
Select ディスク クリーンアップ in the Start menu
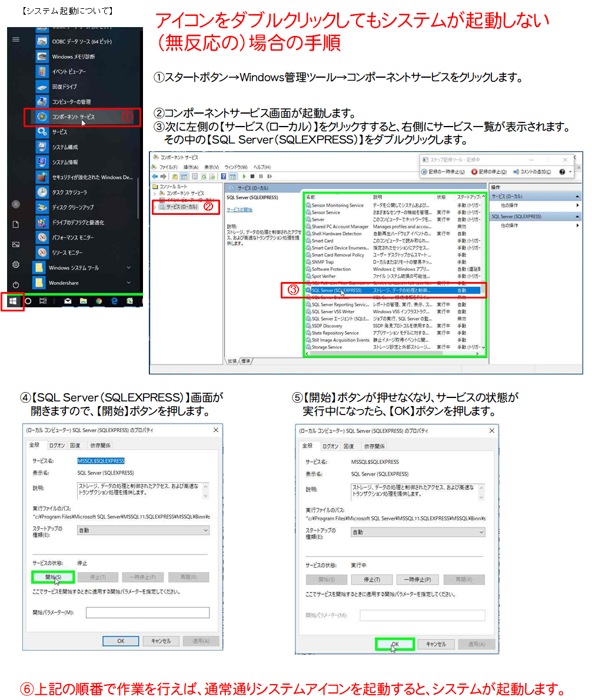coord(72,207)
